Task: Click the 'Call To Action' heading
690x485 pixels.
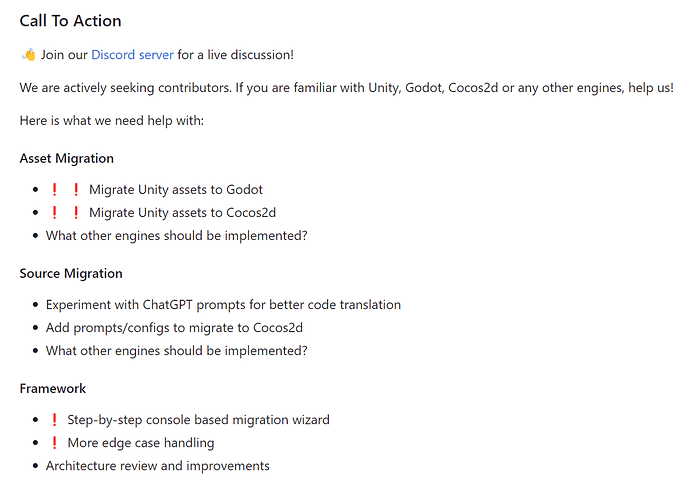Action: point(70,21)
